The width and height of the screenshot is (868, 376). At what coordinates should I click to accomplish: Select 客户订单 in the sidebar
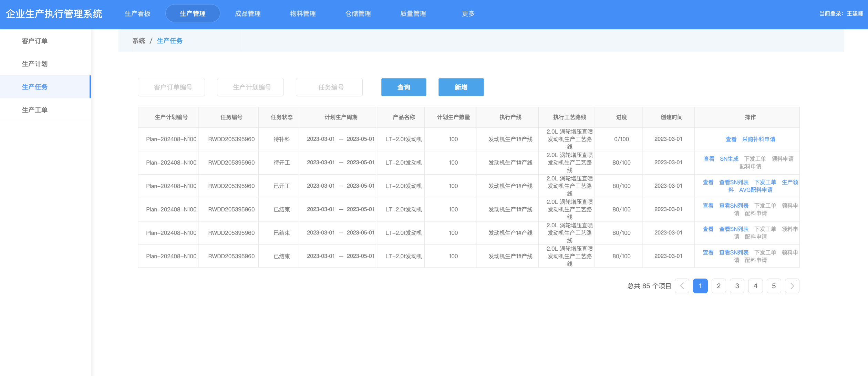(35, 41)
